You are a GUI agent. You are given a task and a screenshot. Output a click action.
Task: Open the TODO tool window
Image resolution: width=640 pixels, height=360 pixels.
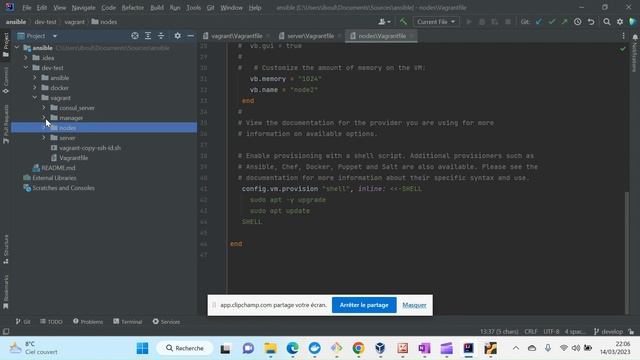[x=51, y=322]
